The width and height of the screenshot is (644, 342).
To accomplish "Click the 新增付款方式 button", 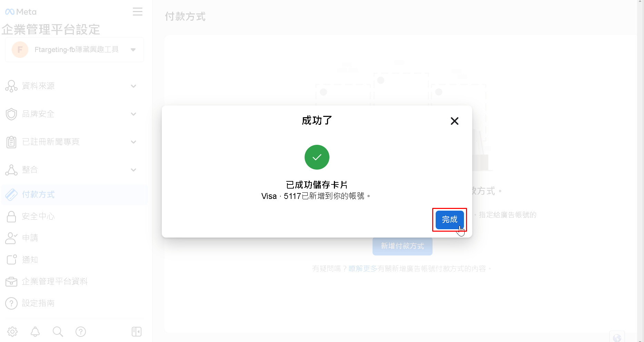I will pyautogui.click(x=402, y=246).
